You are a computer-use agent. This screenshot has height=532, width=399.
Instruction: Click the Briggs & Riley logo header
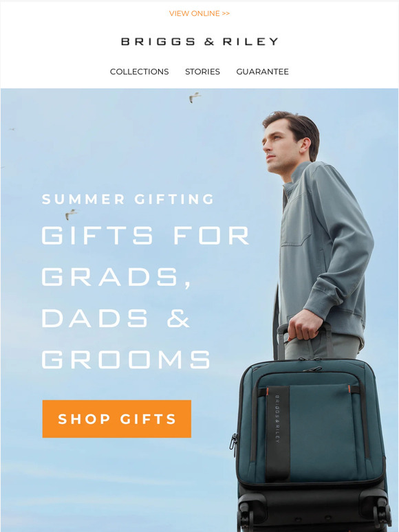point(199,42)
